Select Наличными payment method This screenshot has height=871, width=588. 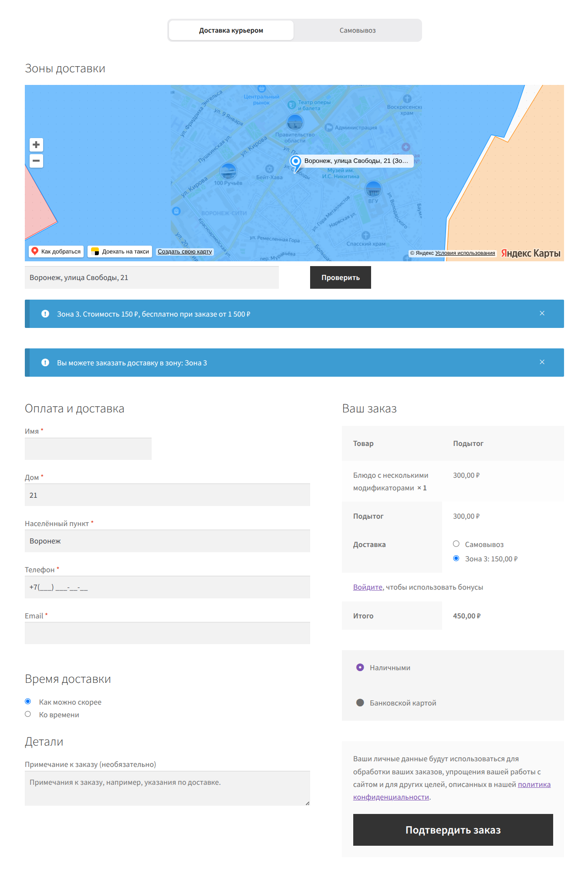click(360, 667)
